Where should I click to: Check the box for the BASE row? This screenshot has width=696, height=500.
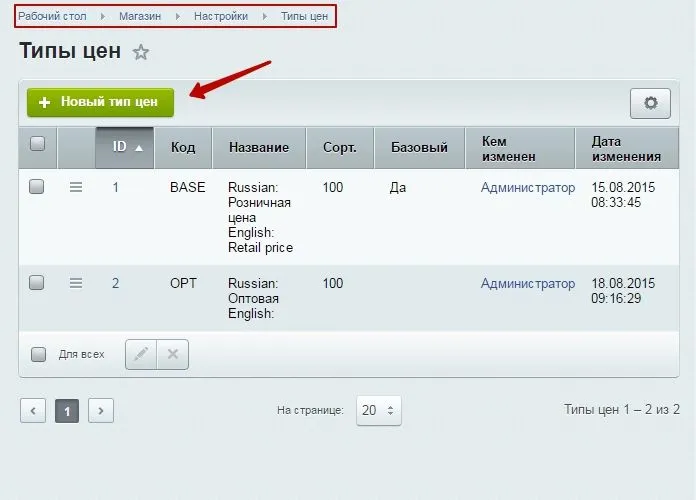(x=37, y=187)
